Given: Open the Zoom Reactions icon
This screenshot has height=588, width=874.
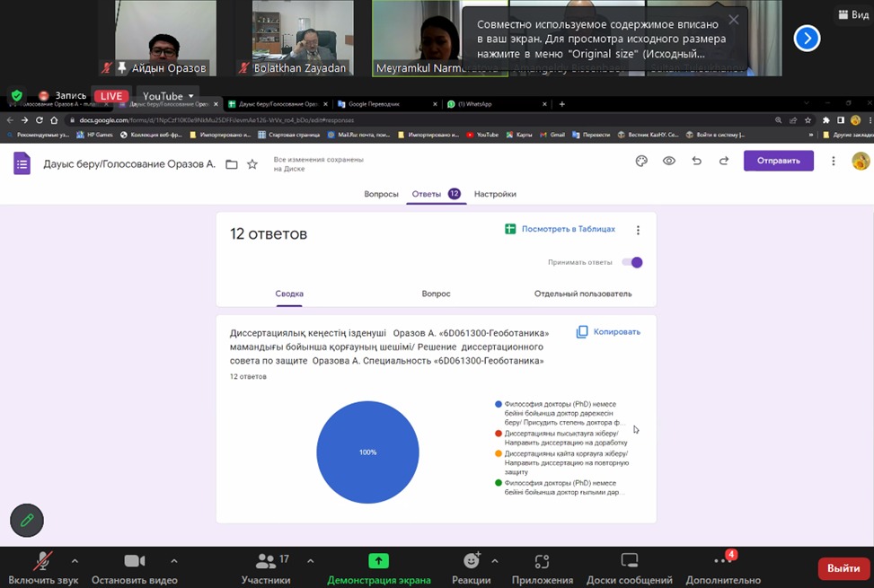Looking at the screenshot, I should [x=471, y=562].
